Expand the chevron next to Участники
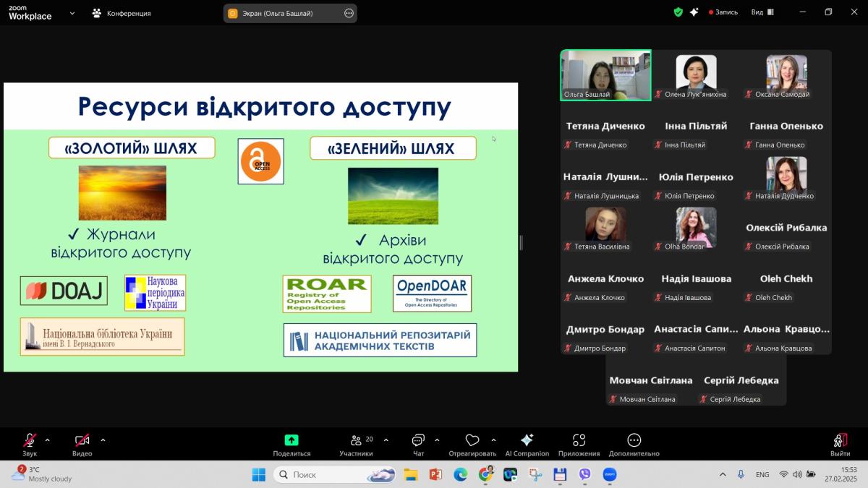The height and width of the screenshot is (488, 868). coord(386,440)
